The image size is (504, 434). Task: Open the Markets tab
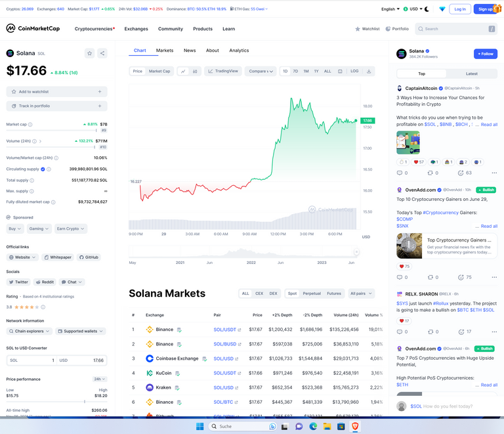pos(165,51)
